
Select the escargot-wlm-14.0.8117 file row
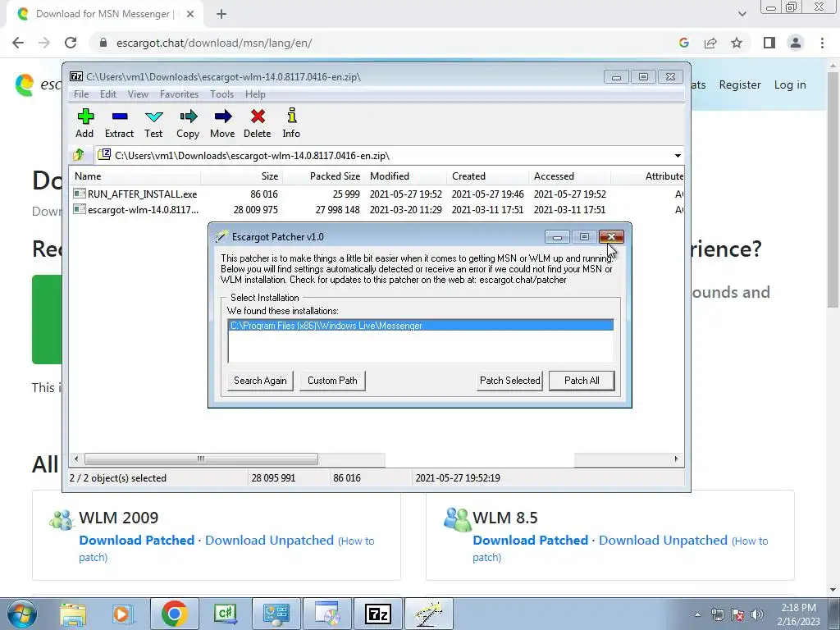tap(136, 209)
